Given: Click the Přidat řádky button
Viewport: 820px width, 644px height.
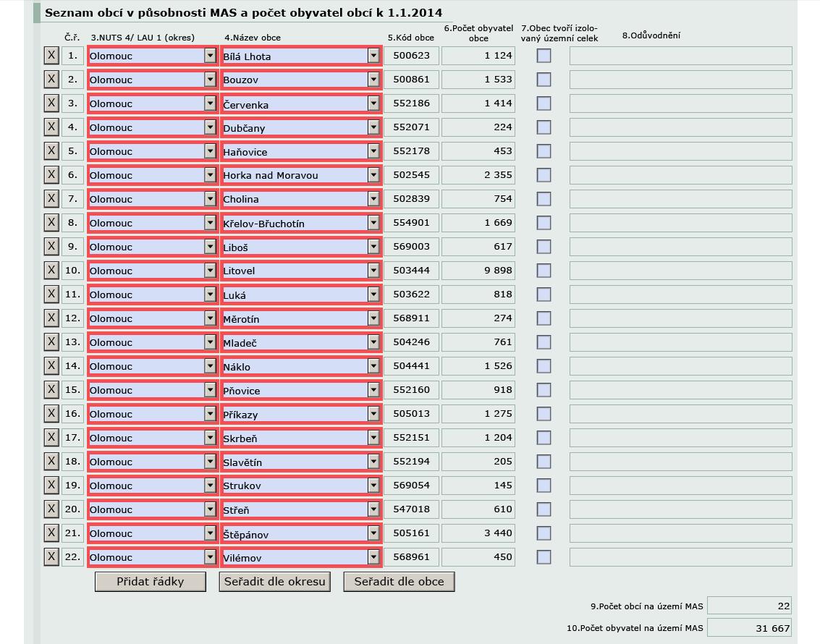Looking at the screenshot, I should point(151,581).
